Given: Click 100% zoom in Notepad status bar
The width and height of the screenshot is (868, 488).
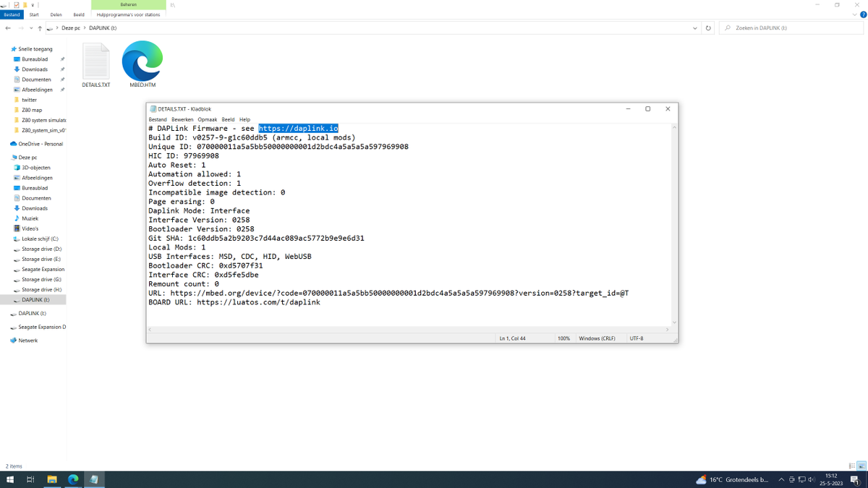Looking at the screenshot, I should coord(563,338).
